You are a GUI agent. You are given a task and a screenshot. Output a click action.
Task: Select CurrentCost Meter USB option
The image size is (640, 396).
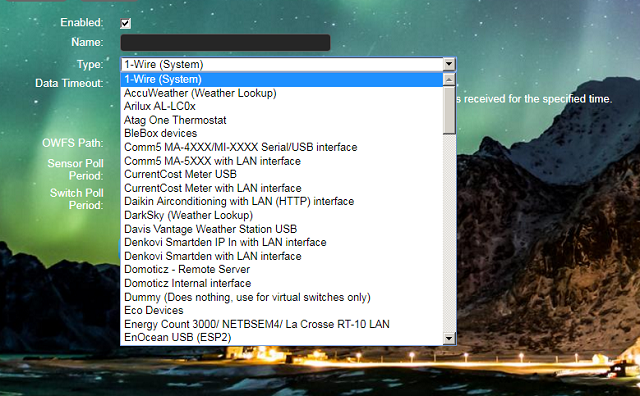[282, 174]
